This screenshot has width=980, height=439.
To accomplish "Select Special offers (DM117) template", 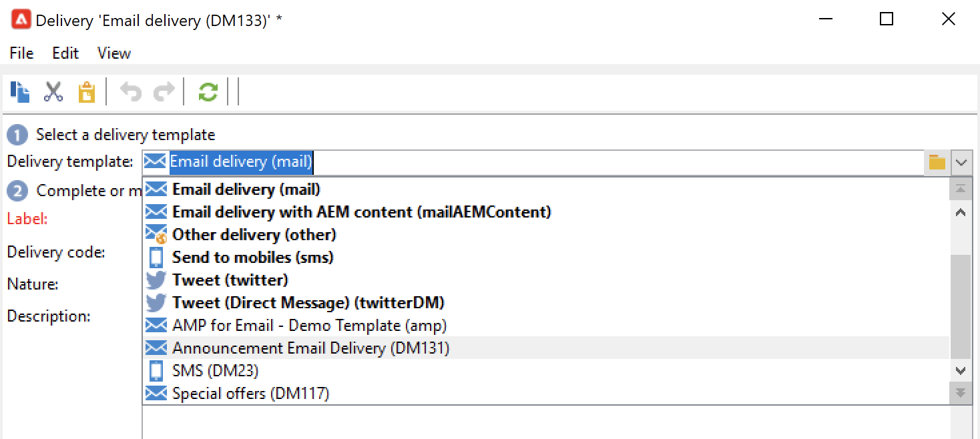I will coord(250,394).
